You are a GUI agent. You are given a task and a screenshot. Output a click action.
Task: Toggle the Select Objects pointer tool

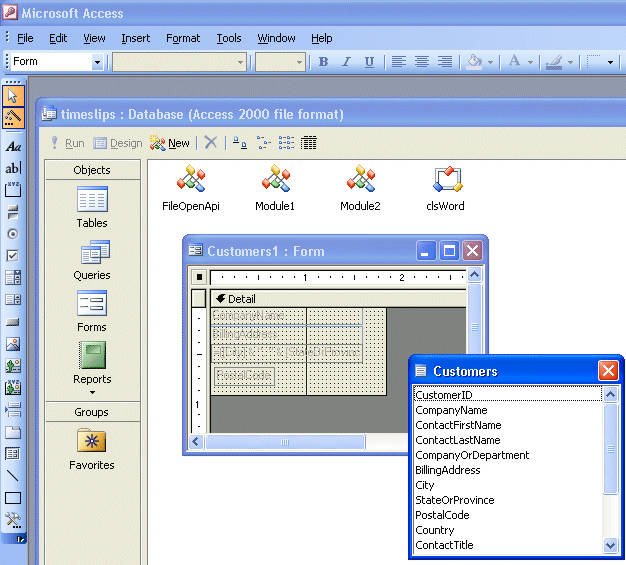click(x=13, y=96)
